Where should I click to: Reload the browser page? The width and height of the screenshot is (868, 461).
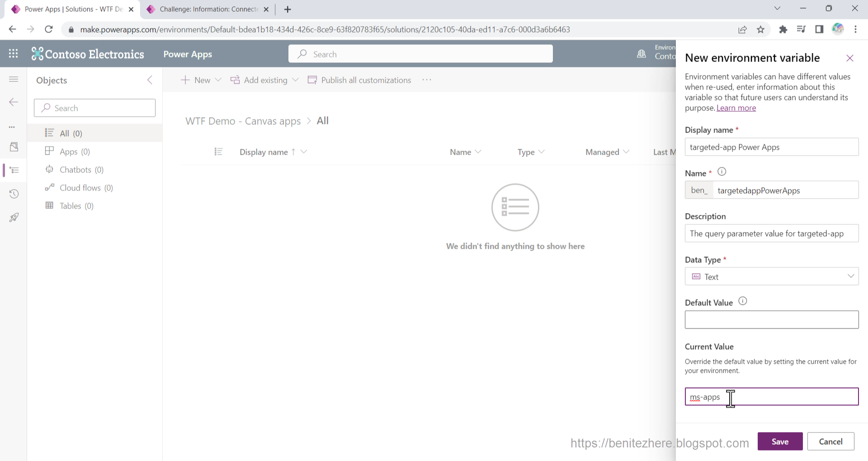pos(49,29)
